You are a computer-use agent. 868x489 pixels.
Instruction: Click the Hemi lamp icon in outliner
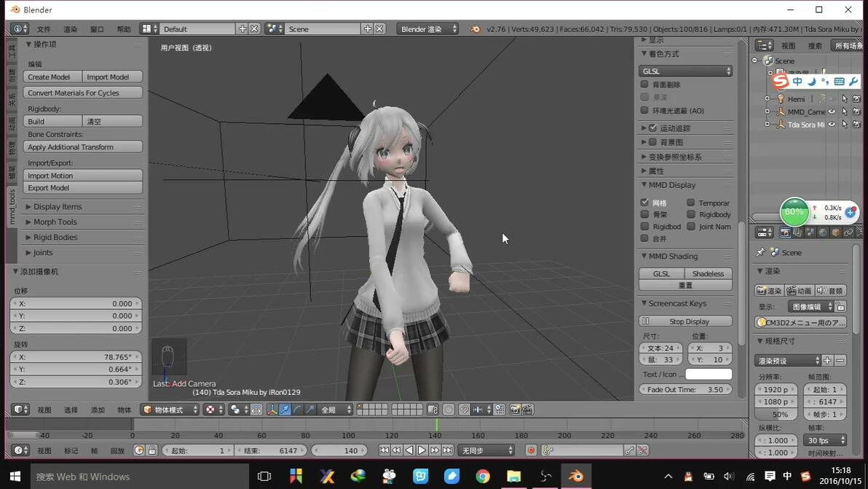pos(781,98)
